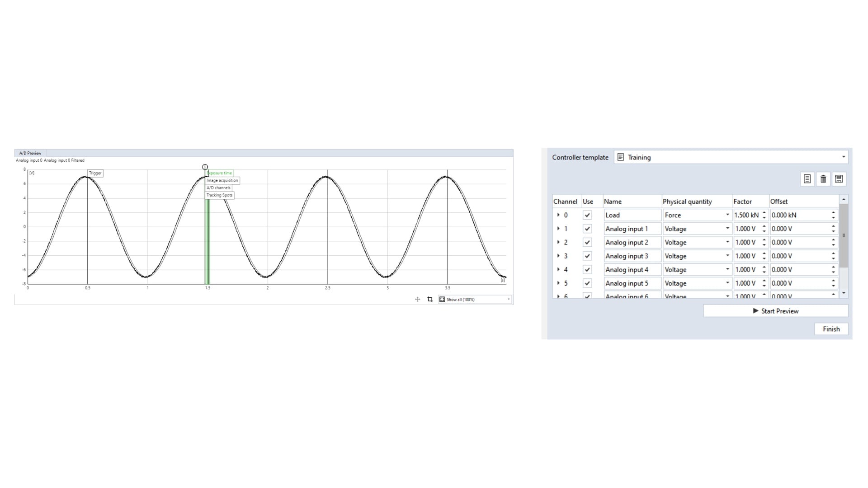Click the new template document icon
The width and height of the screenshot is (868, 488).
point(807,179)
